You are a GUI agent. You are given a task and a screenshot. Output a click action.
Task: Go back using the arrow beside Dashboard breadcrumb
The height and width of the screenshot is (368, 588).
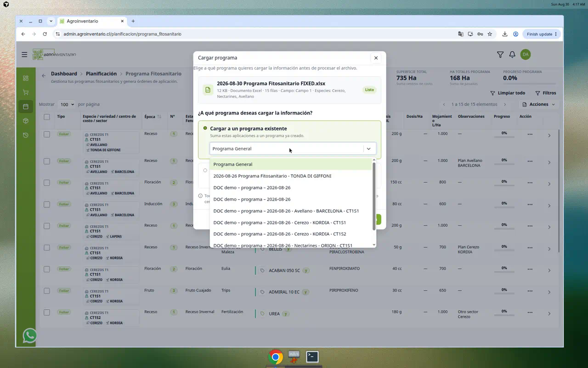click(44, 75)
